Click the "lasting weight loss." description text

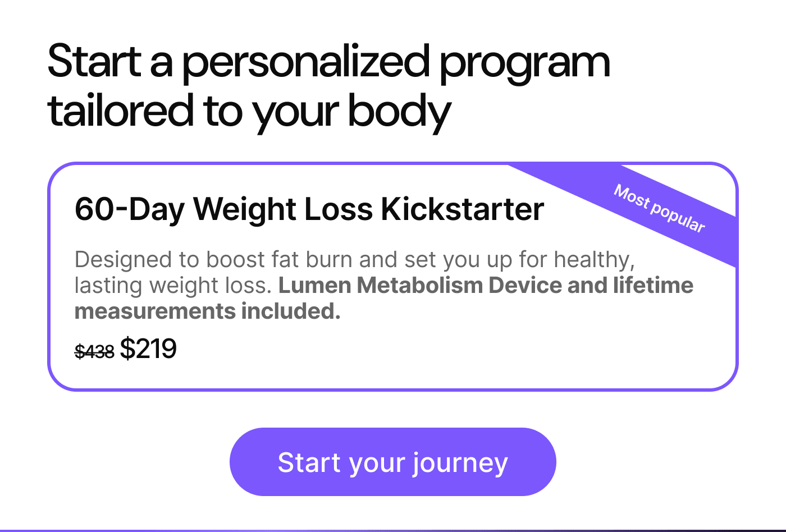[173, 286]
